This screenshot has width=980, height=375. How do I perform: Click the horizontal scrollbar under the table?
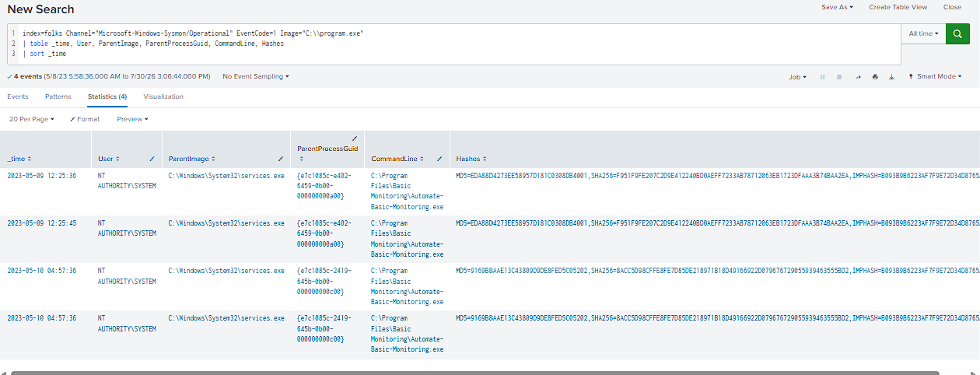coord(474,373)
